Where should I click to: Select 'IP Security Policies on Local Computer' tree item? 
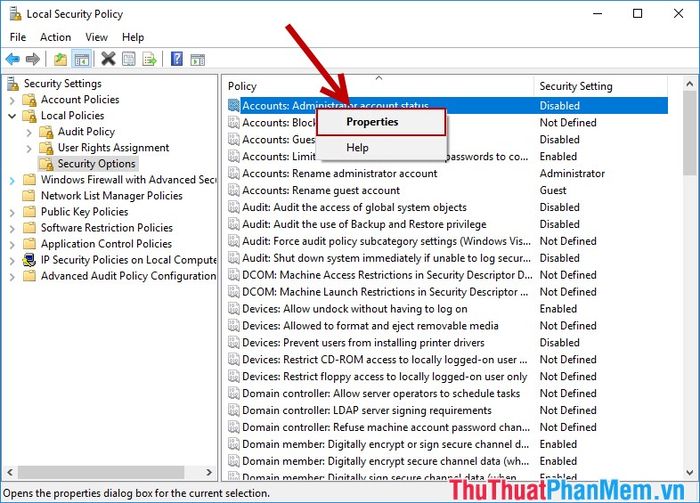(129, 260)
